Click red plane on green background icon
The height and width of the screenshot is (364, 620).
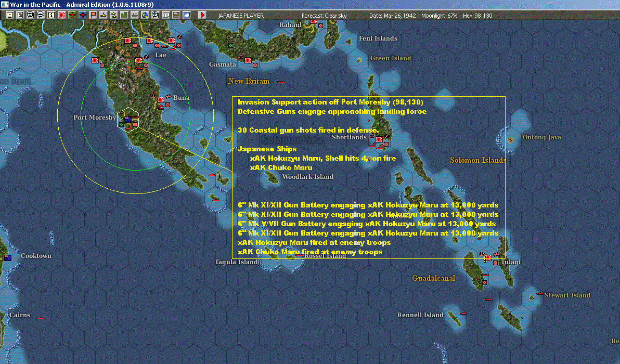point(72,15)
